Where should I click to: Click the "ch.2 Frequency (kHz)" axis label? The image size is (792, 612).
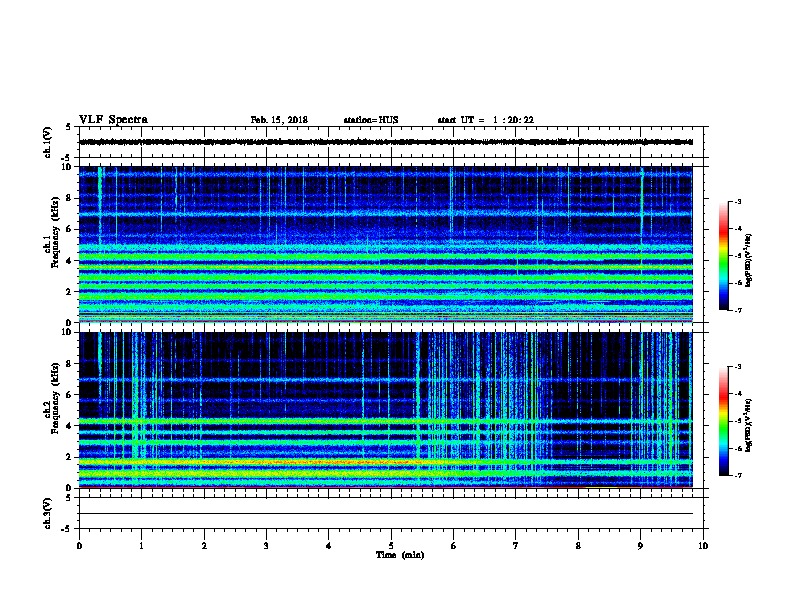(52, 398)
